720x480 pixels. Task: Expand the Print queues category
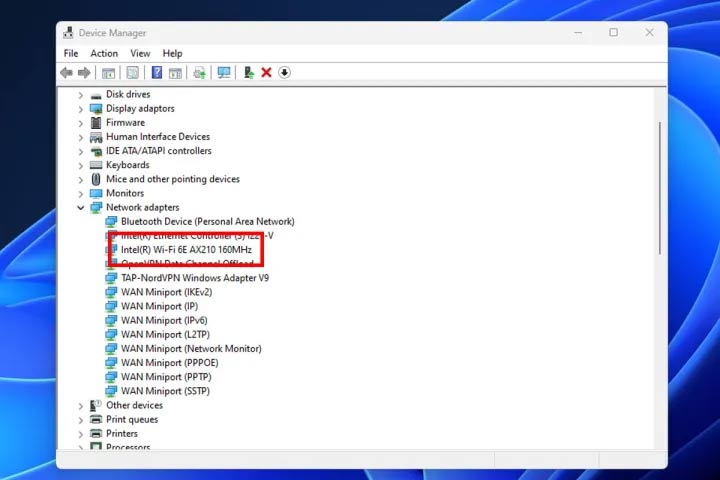tap(81, 420)
